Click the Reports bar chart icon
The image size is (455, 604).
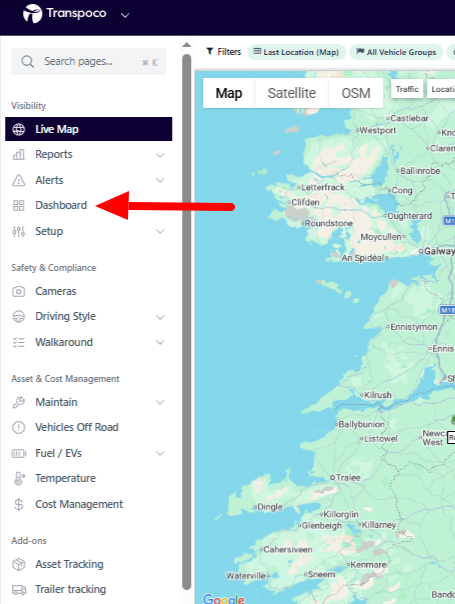[18, 154]
